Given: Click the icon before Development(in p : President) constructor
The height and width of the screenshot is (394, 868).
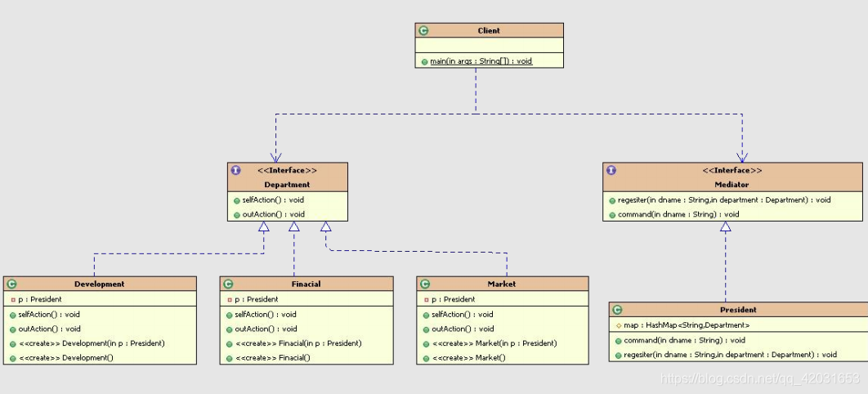Looking at the screenshot, I should (13, 343).
